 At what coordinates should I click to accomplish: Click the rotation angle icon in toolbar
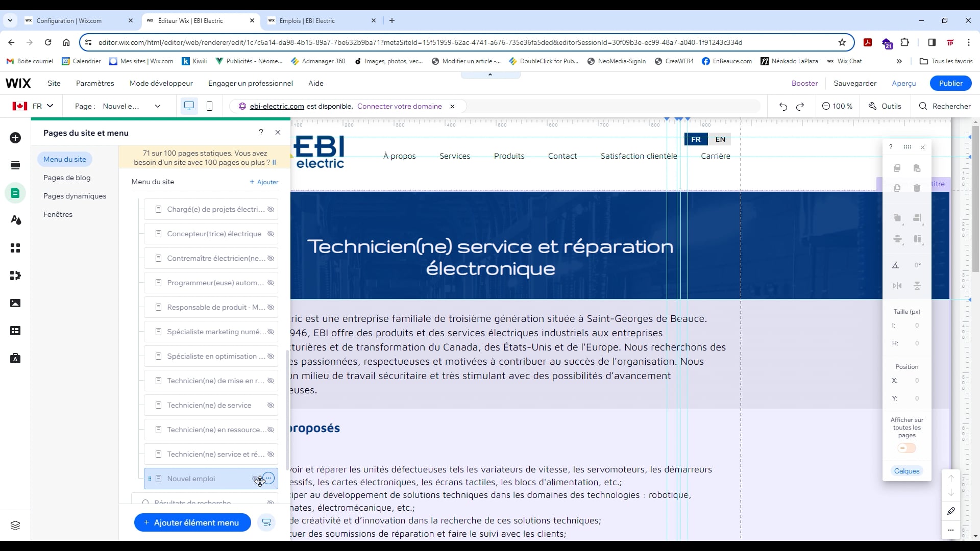tap(896, 265)
